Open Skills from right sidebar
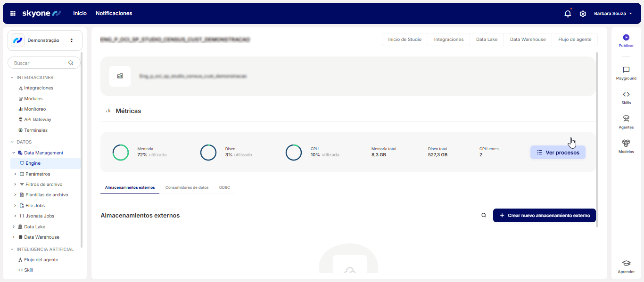Screen dimensions: 644x282 pos(626,95)
